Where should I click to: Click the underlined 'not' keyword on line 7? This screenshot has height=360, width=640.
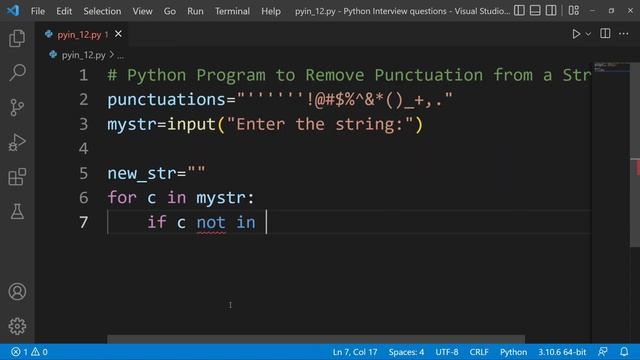point(211,223)
